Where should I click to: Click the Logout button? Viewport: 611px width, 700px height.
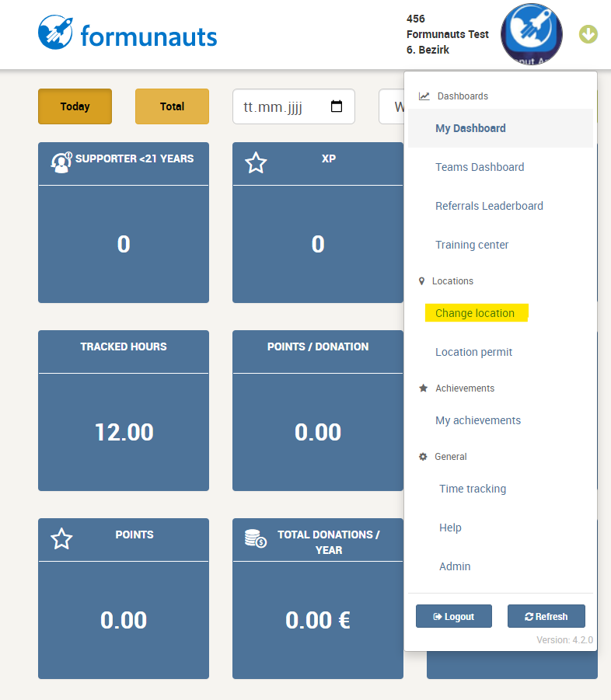454,616
